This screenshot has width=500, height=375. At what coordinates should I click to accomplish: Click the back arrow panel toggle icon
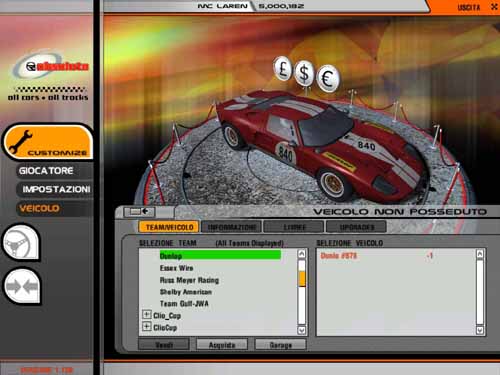pyautogui.click(x=139, y=212)
